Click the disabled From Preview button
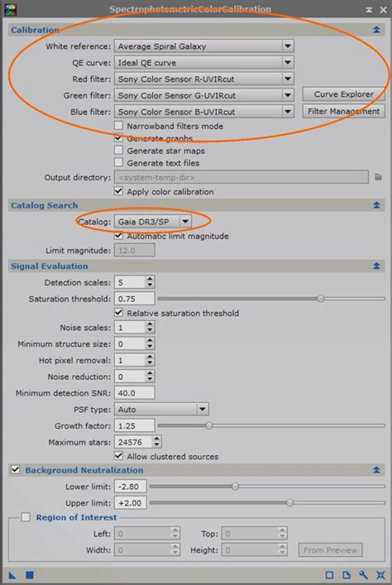 tap(330, 550)
